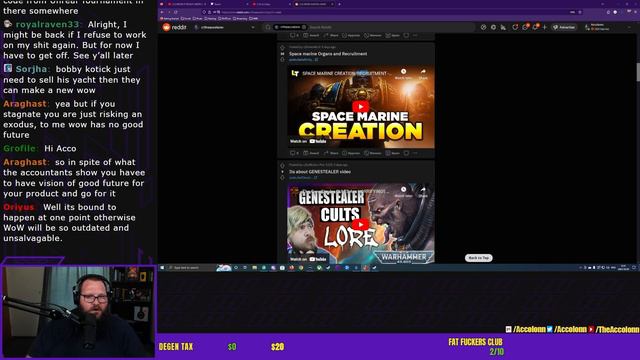The width and height of the screenshot is (640, 360).
Task: Downvote the Space marine Organs post
Action: 282,60
